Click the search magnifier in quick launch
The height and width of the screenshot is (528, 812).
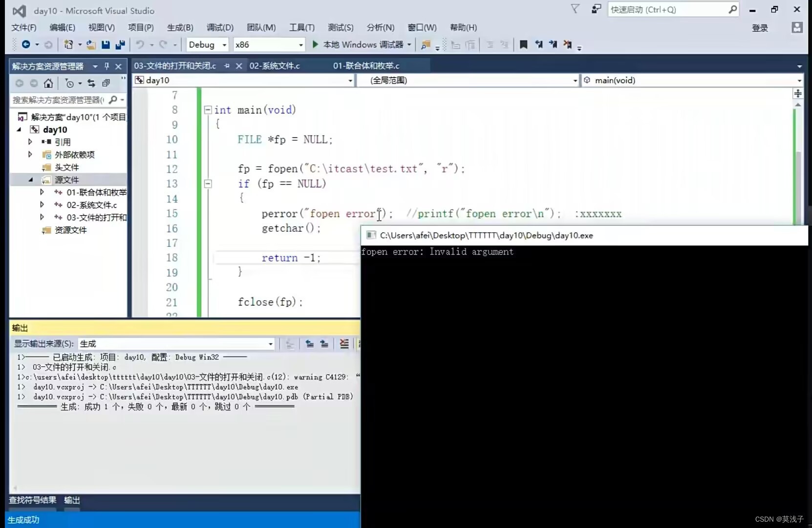coord(732,9)
